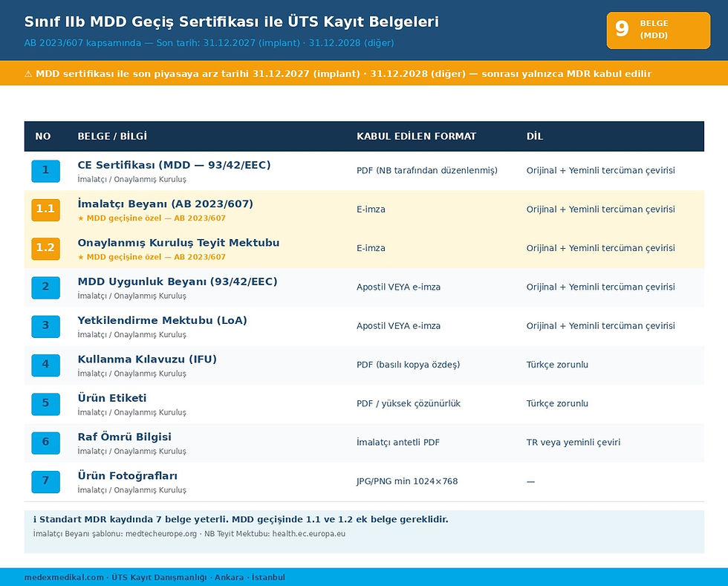Click the blue number 1 badge
728x586 pixels.
pyautogui.click(x=45, y=171)
